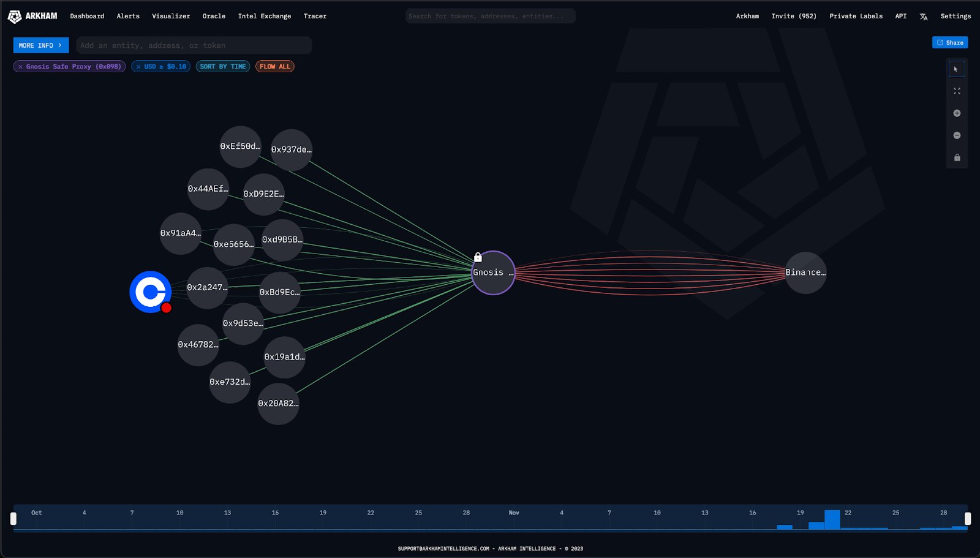Open the API link

coord(900,17)
